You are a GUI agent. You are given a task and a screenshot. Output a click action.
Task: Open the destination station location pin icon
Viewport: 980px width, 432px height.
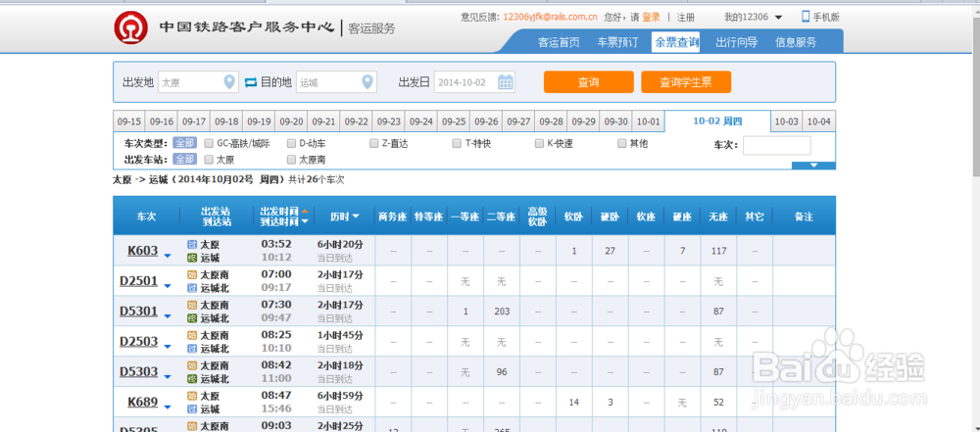[x=367, y=82]
